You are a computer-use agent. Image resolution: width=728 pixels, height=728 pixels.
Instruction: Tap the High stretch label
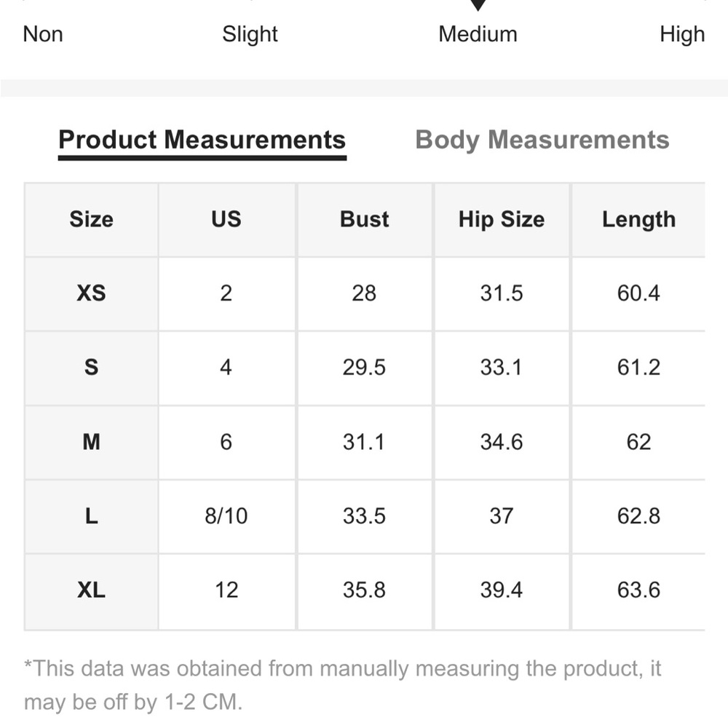tap(682, 34)
